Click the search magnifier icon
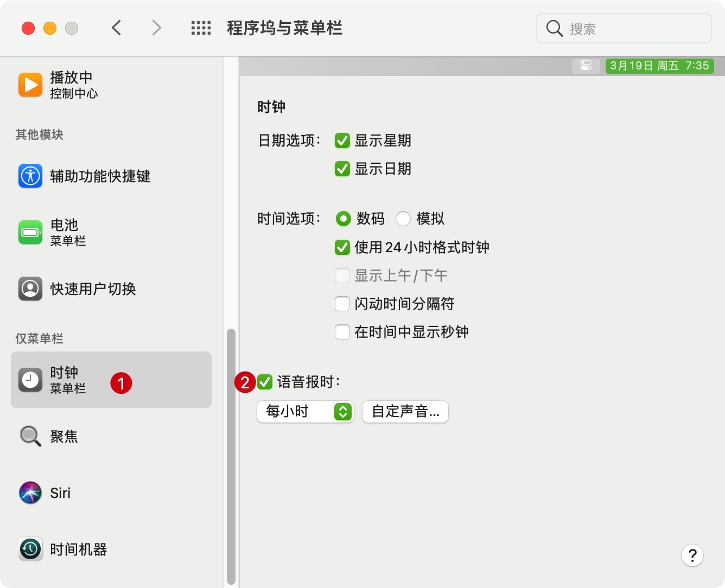725x588 pixels. [554, 28]
